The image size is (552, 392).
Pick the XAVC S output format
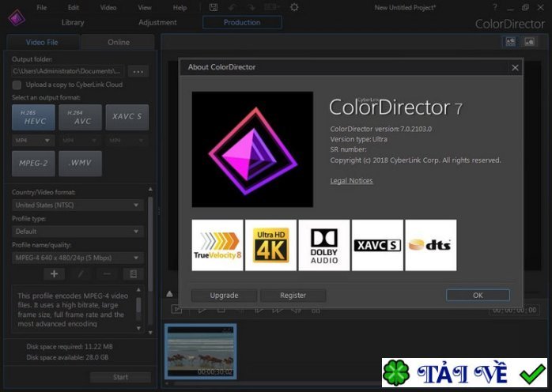(x=127, y=118)
